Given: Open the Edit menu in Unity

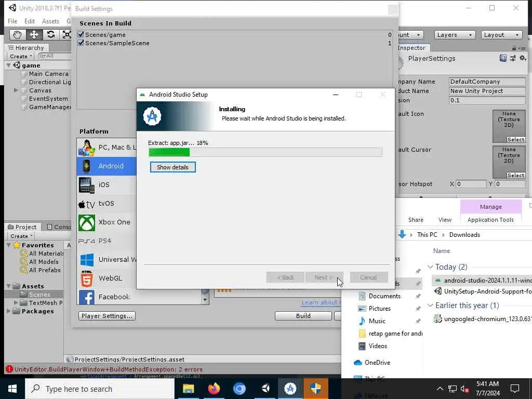Looking at the screenshot, I should pos(30,21).
